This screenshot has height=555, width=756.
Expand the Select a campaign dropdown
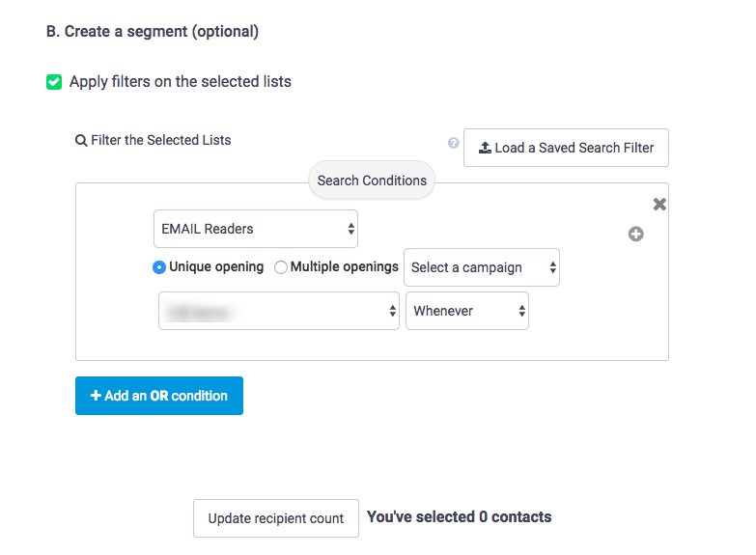coord(481,267)
